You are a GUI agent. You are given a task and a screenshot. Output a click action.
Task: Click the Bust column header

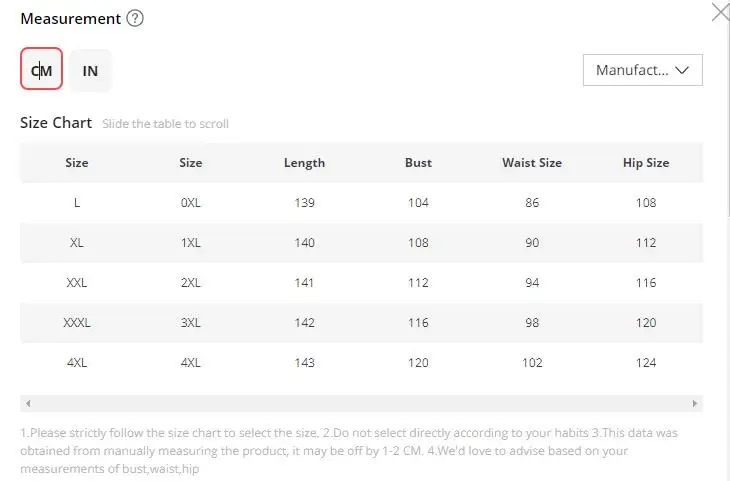[x=418, y=163]
